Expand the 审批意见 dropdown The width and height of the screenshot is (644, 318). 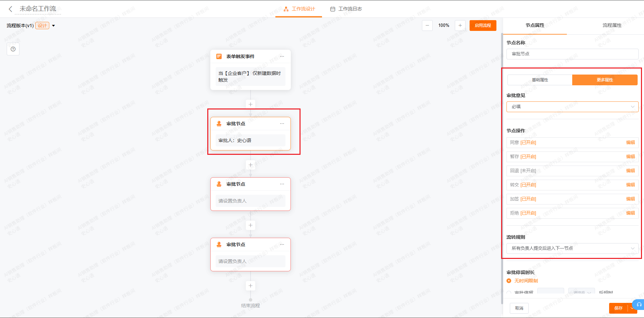pos(572,107)
